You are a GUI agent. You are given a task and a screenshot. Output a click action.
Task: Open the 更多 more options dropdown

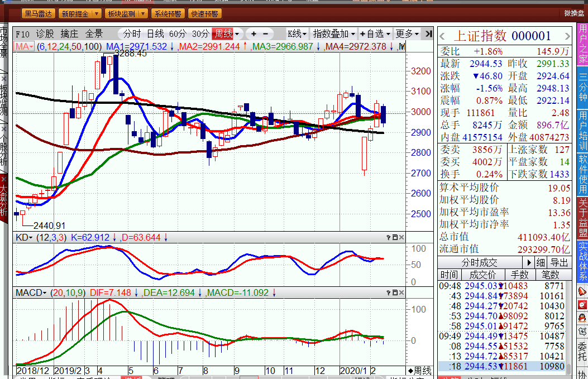(407, 34)
